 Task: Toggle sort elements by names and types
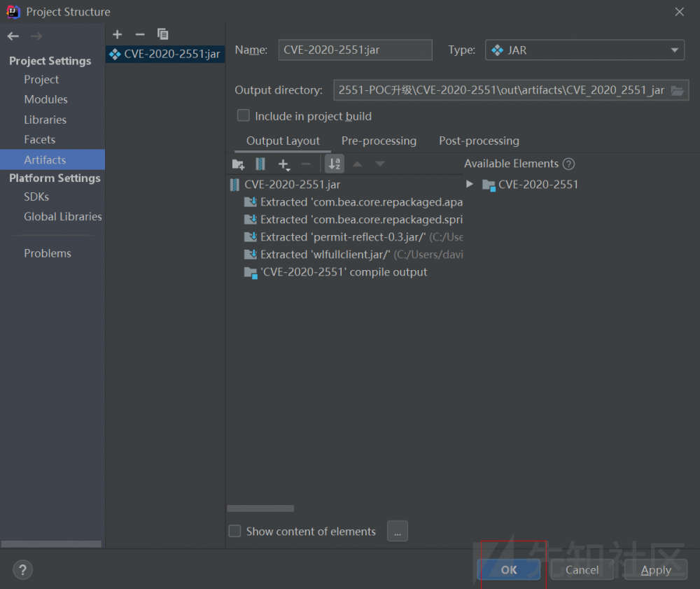click(335, 164)
